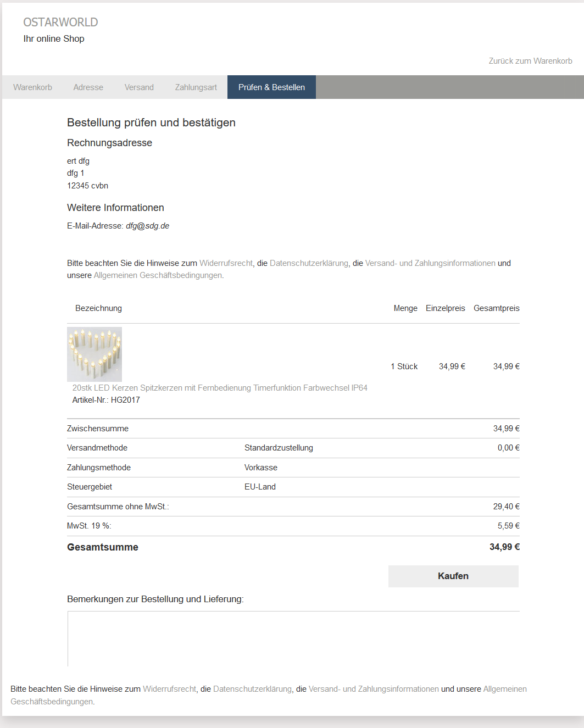This screenshot has height=728, width=584.
Task: Open Widerrufsrecht link above the order table
Action: (226, 263)
